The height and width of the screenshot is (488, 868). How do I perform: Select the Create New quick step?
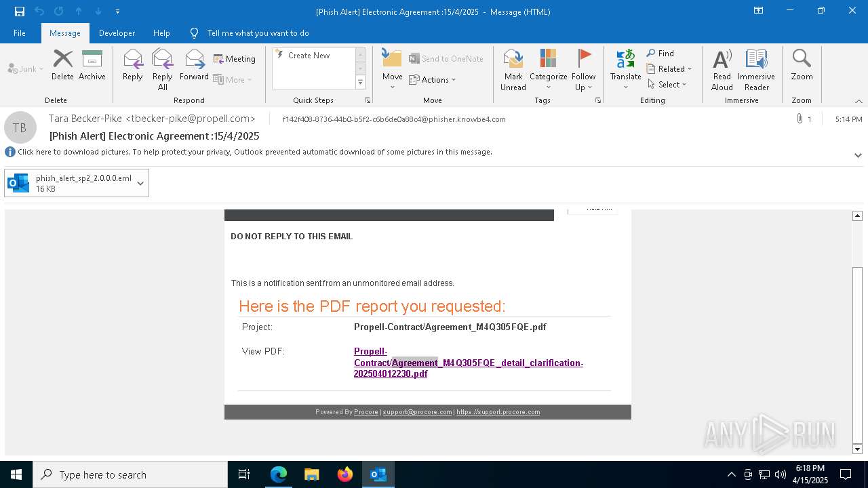click(309, 56)
